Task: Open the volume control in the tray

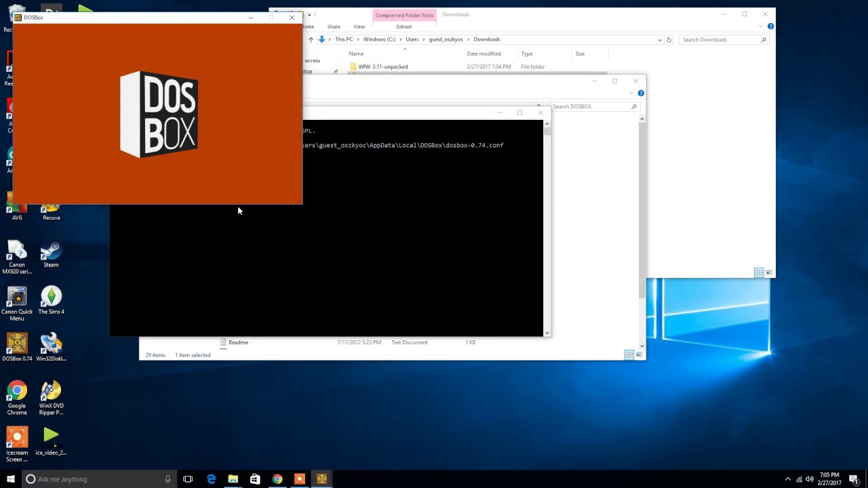Action: (811, 479)
